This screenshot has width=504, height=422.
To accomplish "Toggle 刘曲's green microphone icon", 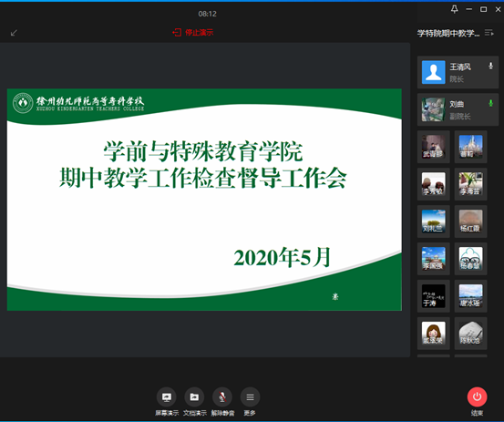I will (490, 103).
